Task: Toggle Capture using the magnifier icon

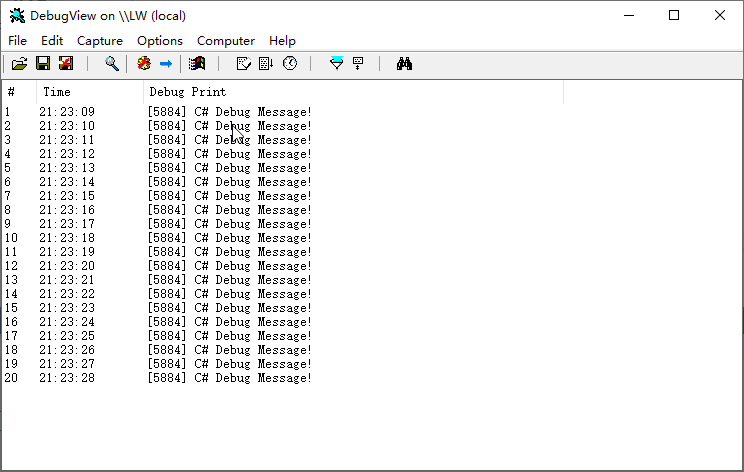Action: (112, 64)
